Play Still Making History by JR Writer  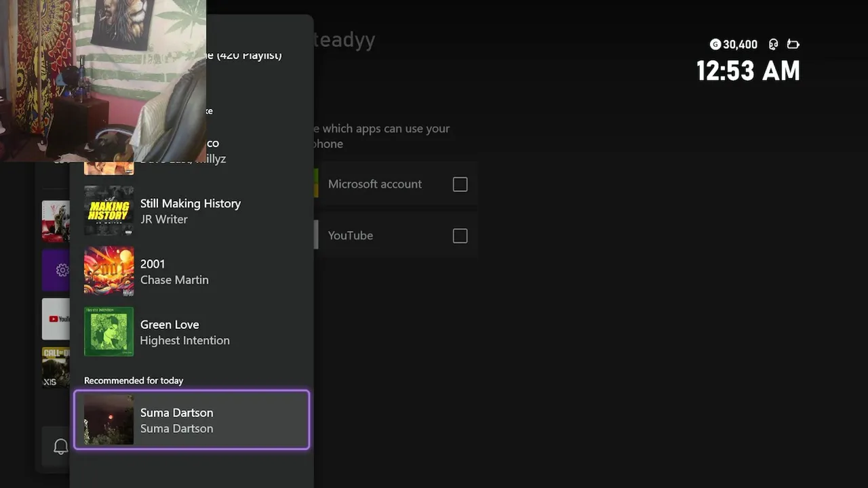191,211
